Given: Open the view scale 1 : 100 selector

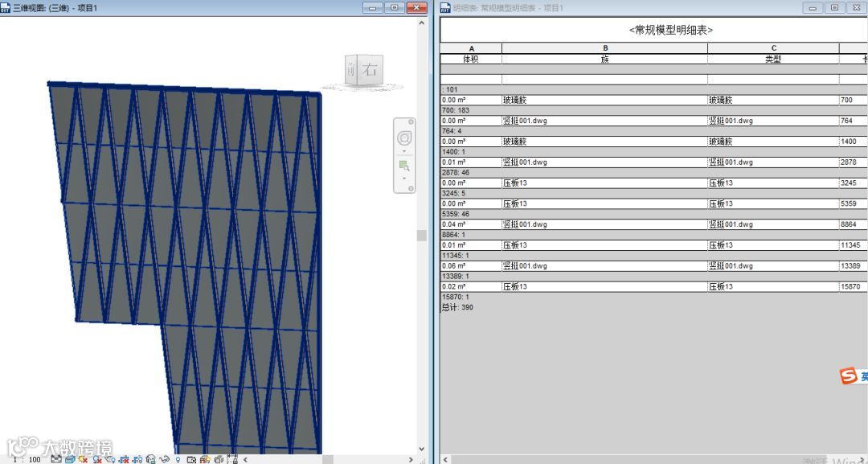Looking at the screenshot, I should coord(27,459).
